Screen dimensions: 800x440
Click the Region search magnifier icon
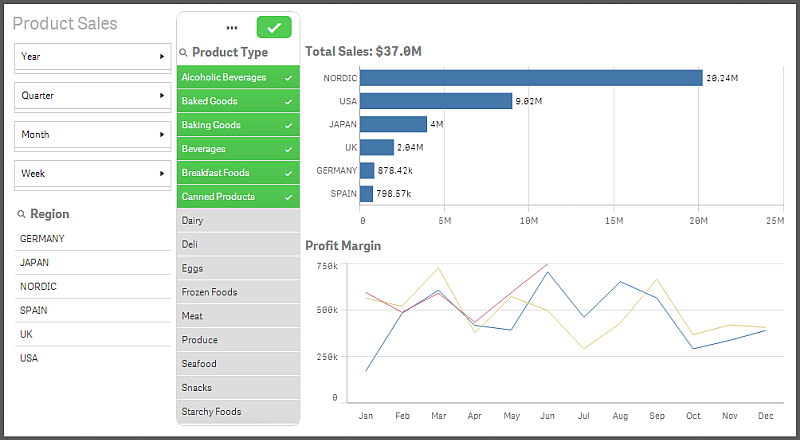[x=21, y=214]
